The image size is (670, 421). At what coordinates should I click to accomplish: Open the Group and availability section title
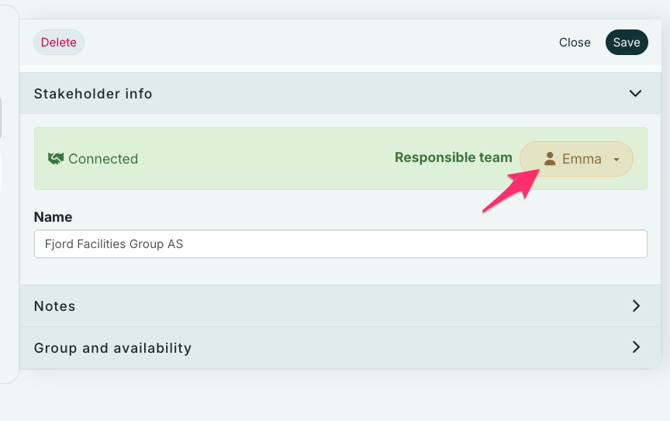(113, 348)
